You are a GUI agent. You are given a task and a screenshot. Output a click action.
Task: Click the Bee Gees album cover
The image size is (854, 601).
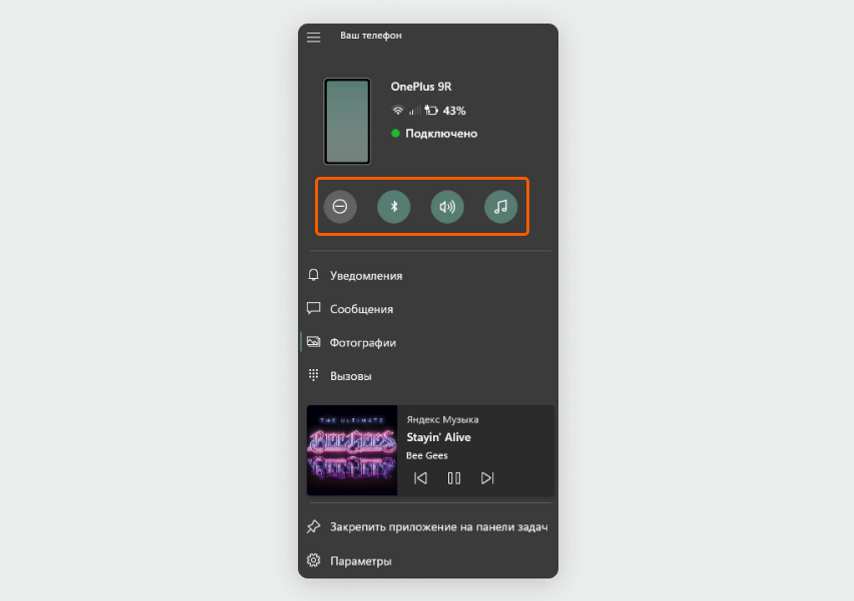352,450
